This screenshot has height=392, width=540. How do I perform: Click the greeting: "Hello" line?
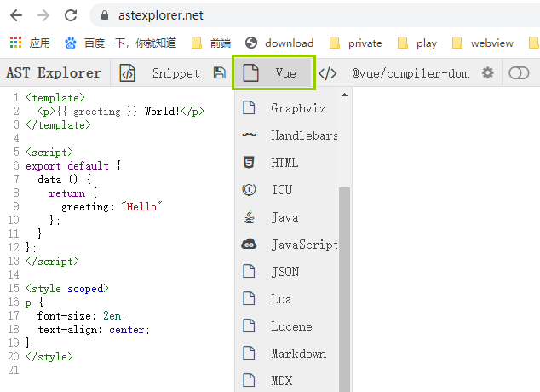click(x=112, y=207)
